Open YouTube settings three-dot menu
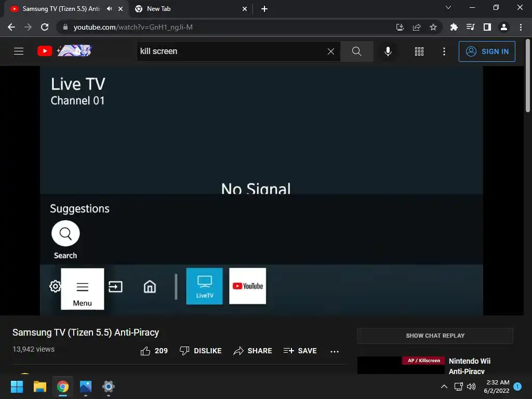This screenshot has height=399, width=532. click(x=444, y=51)
